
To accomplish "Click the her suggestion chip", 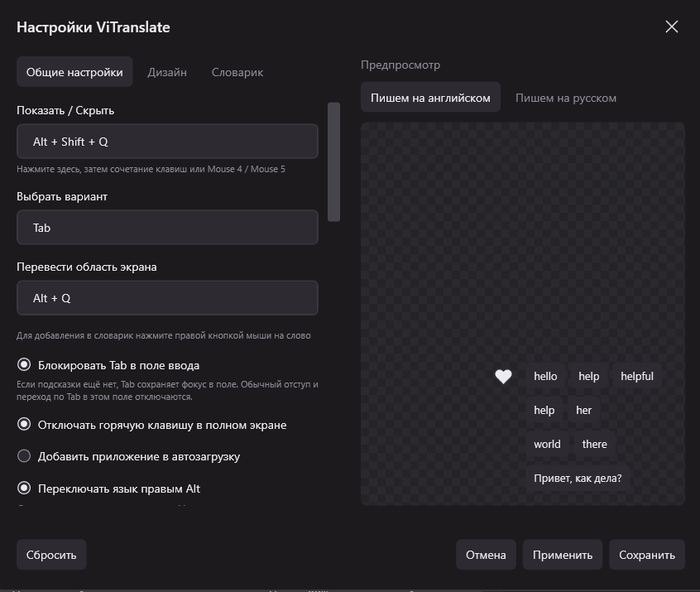I will (x=583, y=410).
